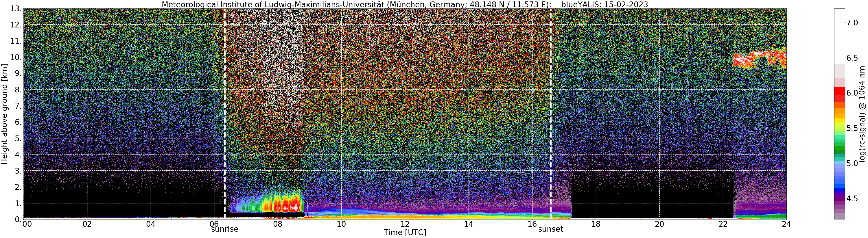Screen dimensions: 868x238
Task: Click the '14' time axis tick label
Action: (468, 224)
